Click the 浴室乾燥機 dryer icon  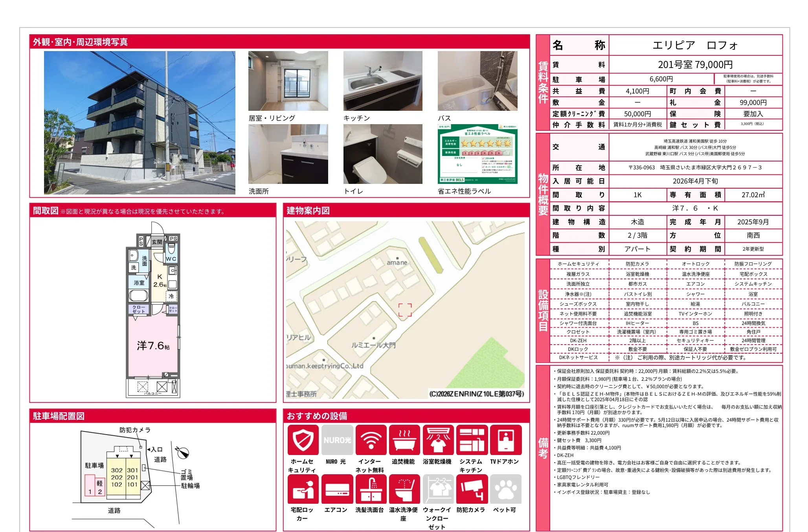click(438, 440)
